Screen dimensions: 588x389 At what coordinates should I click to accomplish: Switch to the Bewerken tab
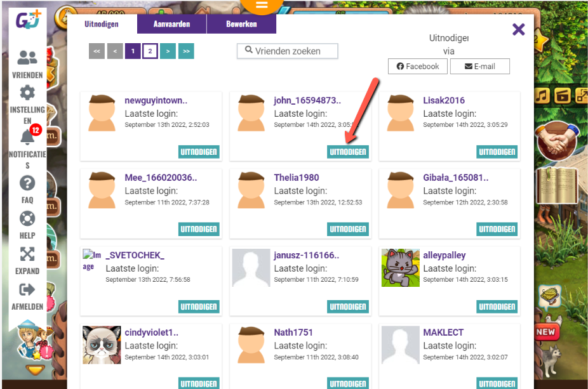click(x=241, y=24)
